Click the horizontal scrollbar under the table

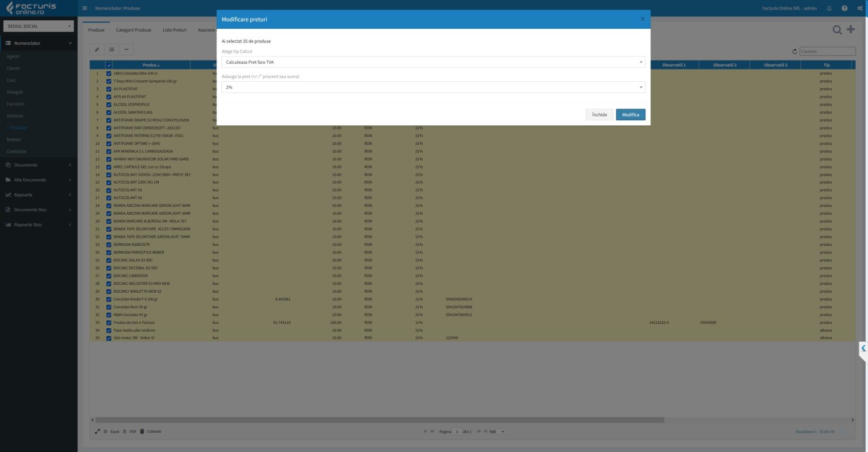[x=379, y=420]
